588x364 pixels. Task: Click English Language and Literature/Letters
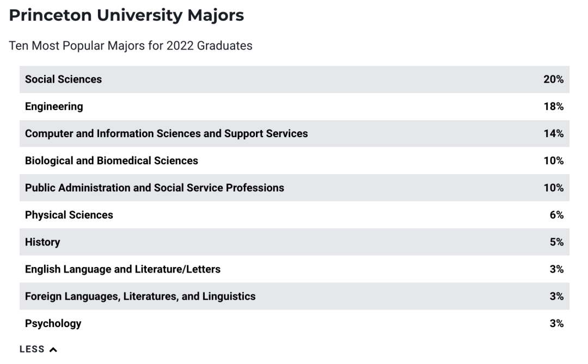295,269
